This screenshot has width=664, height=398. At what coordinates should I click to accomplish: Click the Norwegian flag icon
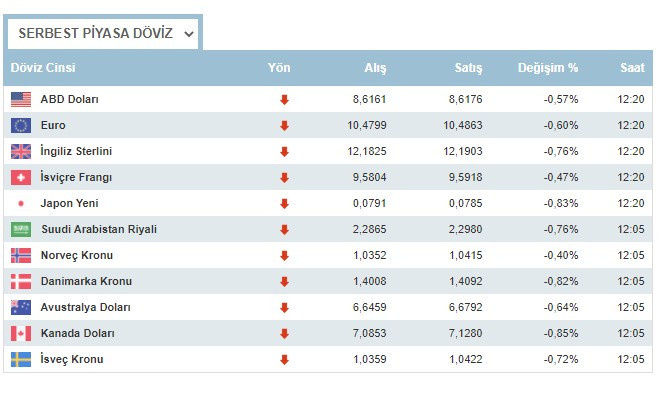click(x=21, y=255)
